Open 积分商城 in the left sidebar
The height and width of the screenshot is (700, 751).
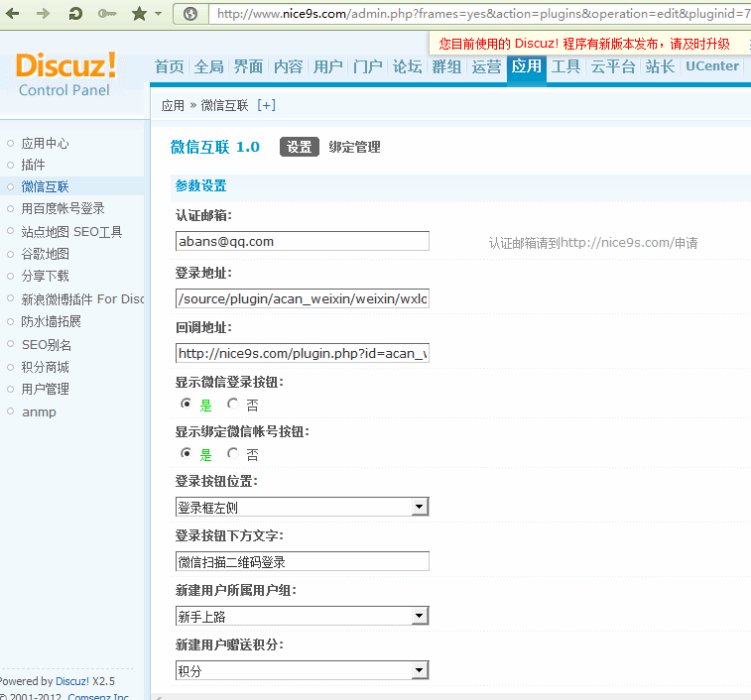pos(46,367)
